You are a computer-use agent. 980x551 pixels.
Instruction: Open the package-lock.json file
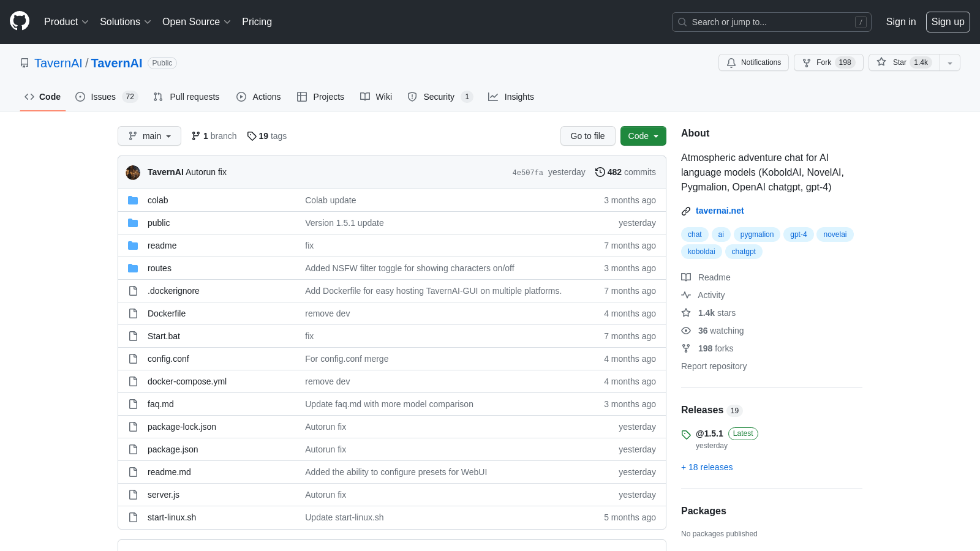182,427
